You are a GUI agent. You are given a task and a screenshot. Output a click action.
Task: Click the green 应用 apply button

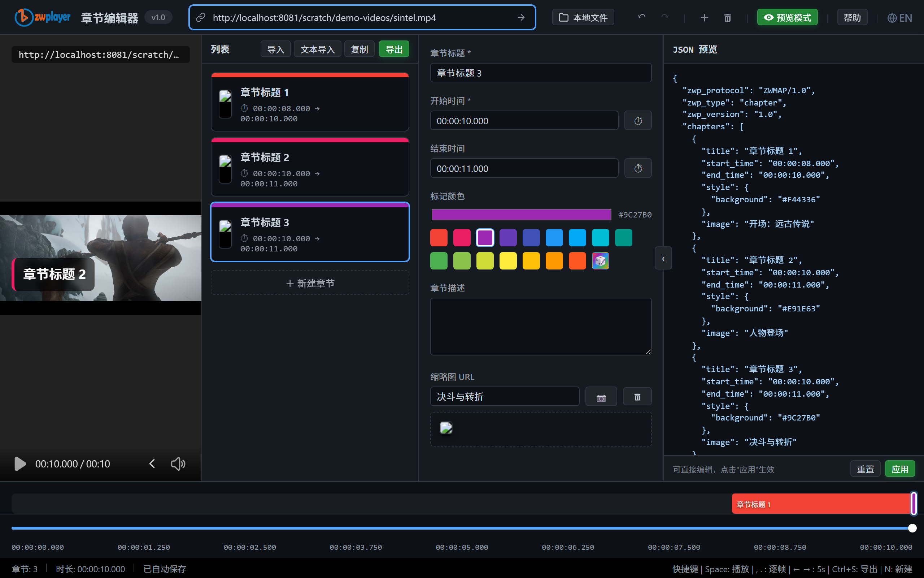[900, 469]
